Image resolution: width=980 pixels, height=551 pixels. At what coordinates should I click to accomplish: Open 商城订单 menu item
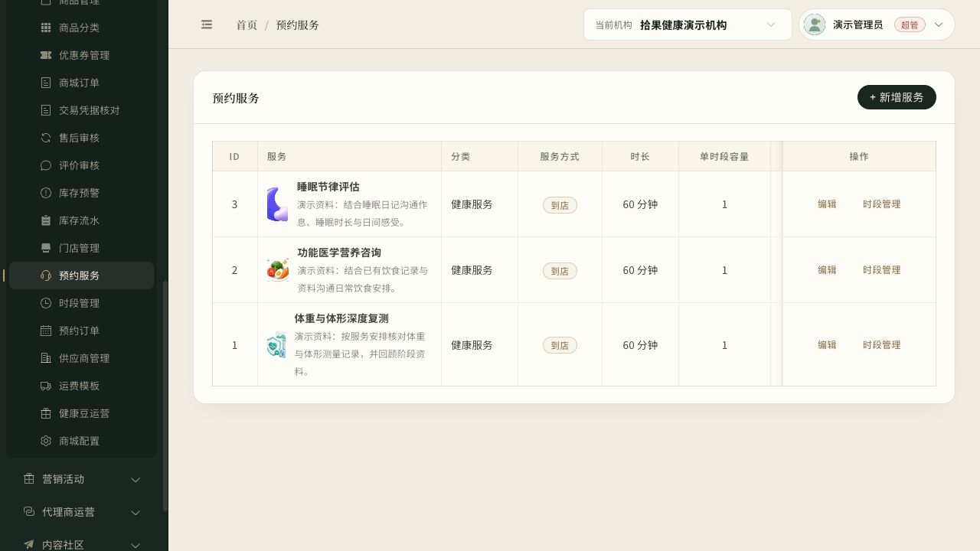(80, 83)
